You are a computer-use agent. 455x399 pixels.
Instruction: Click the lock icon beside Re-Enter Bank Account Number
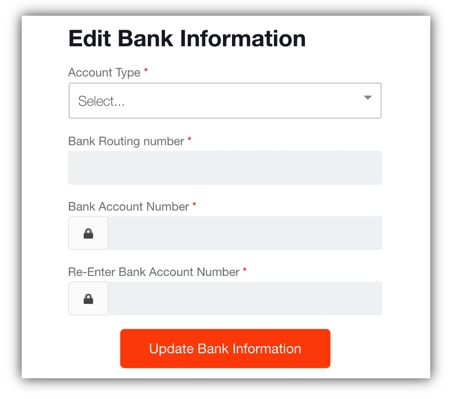pyautogui.click(x=88, y=299)
